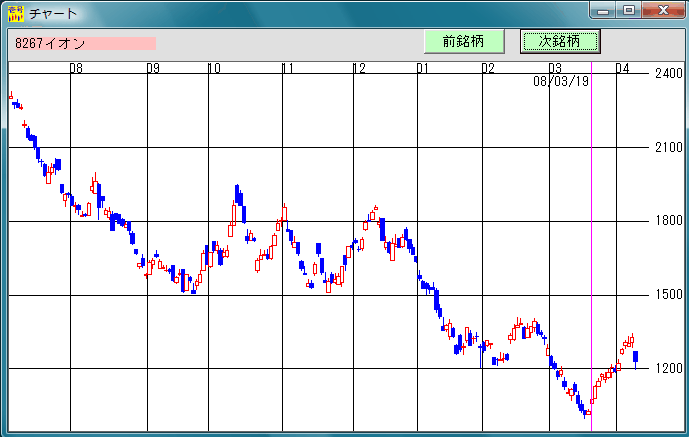Select the 8267 イオン stock name field

[86, 43]
